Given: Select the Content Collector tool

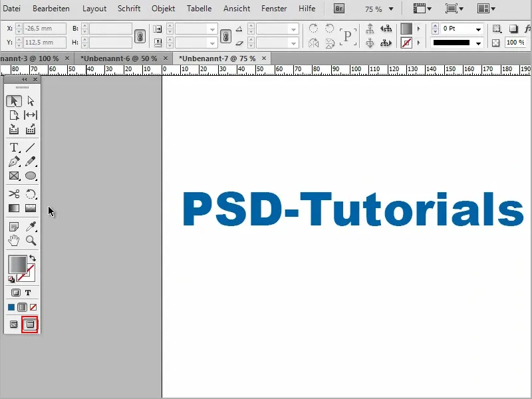Looking at the screenshot, I should [14, 129].
